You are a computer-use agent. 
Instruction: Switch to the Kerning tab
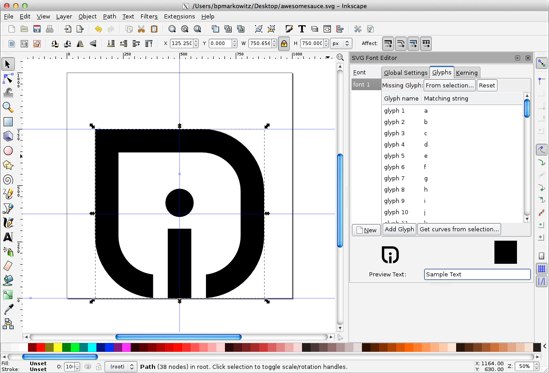(467, 72)
